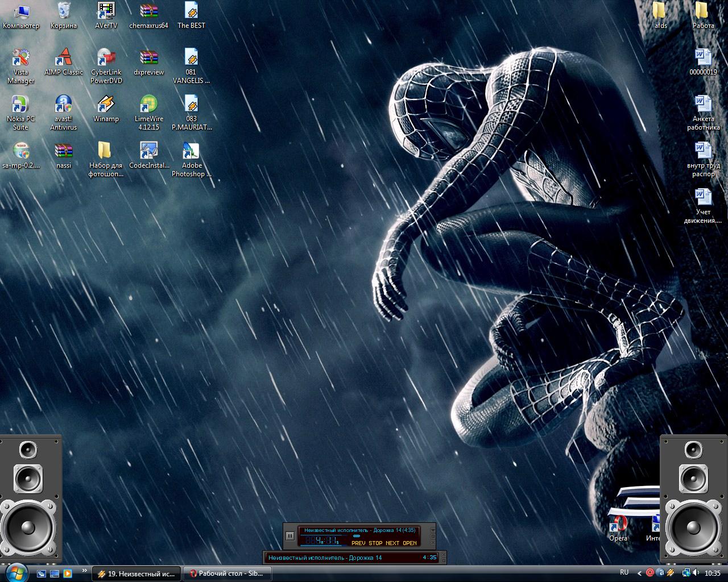Select the sa-mp-0.2 installer icon

pos(21,155)
